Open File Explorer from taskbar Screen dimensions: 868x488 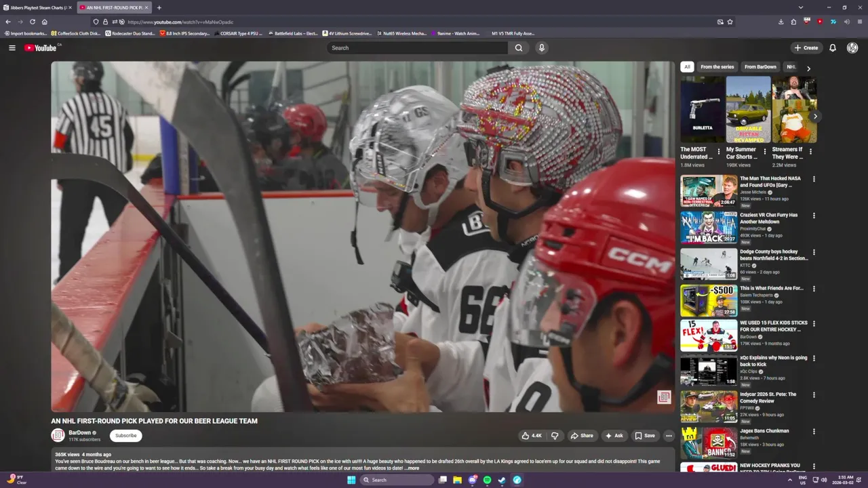457,480
